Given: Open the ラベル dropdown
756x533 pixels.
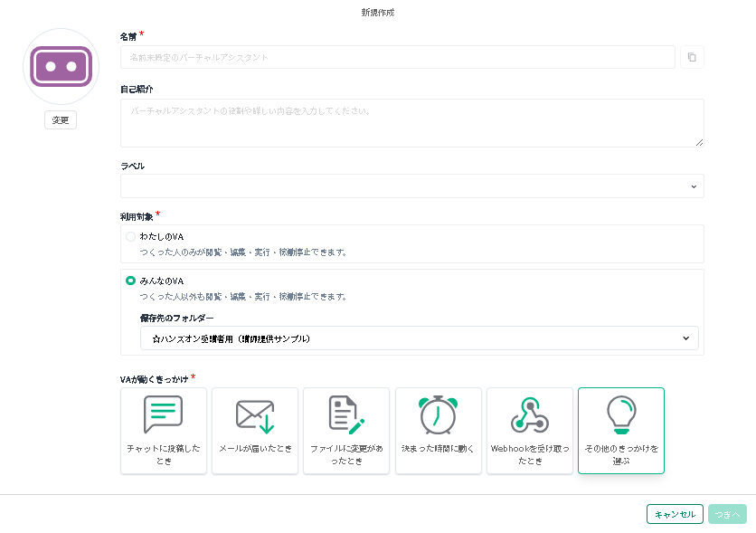Looking at the screenshot, I should (411, 186).
